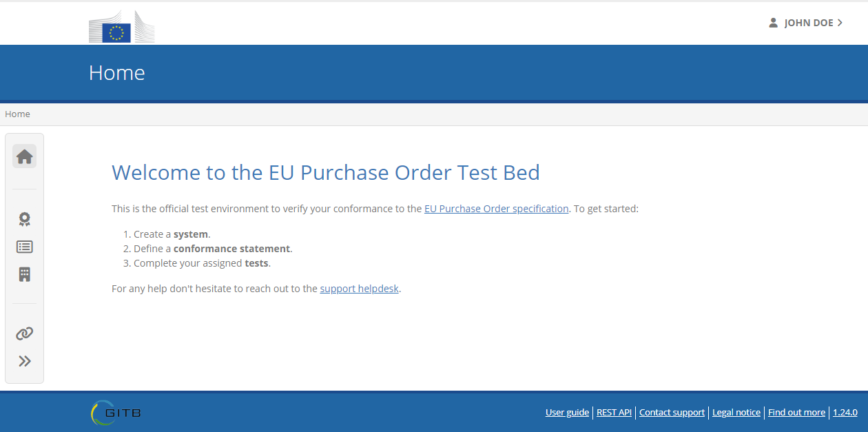Expand the sidebar with the double chevron
Screen dimensions: 868x432
coord(24,361)
